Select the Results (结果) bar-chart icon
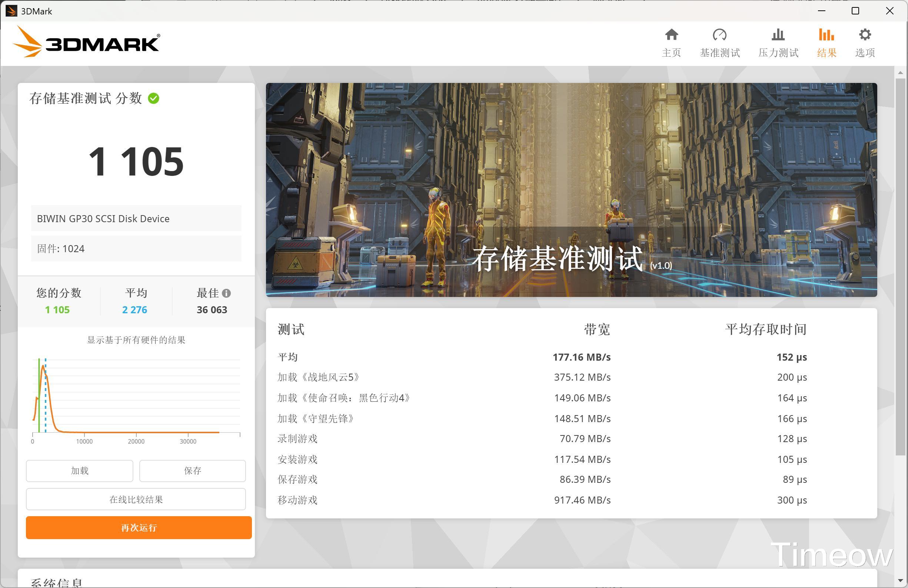Screen dimensions: 908x588 click(x=826, y=36)
